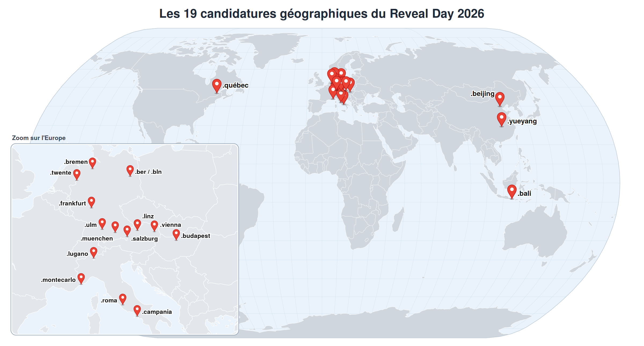Click the '.bremen' label text
Screen dimensions: 644x346
[76, 162]
